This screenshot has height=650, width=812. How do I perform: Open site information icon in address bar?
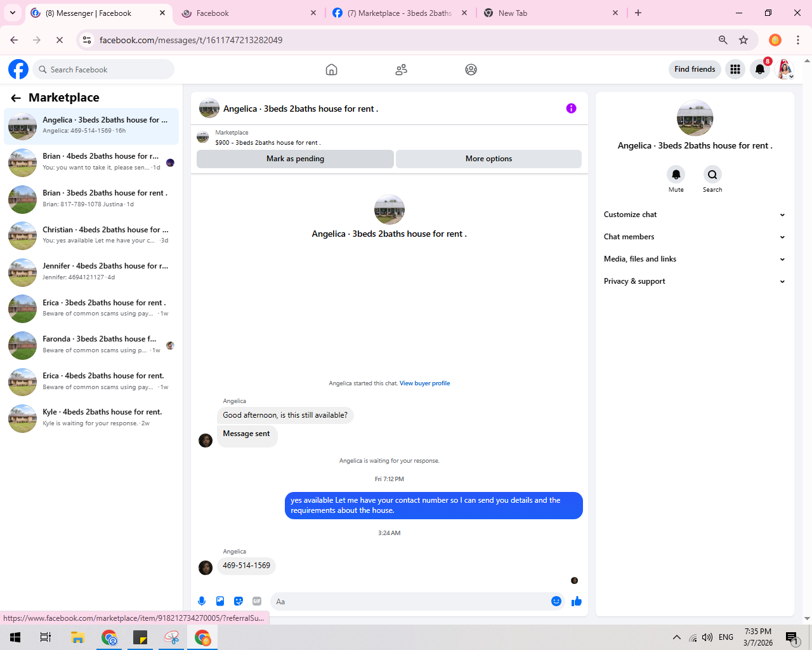87,40
